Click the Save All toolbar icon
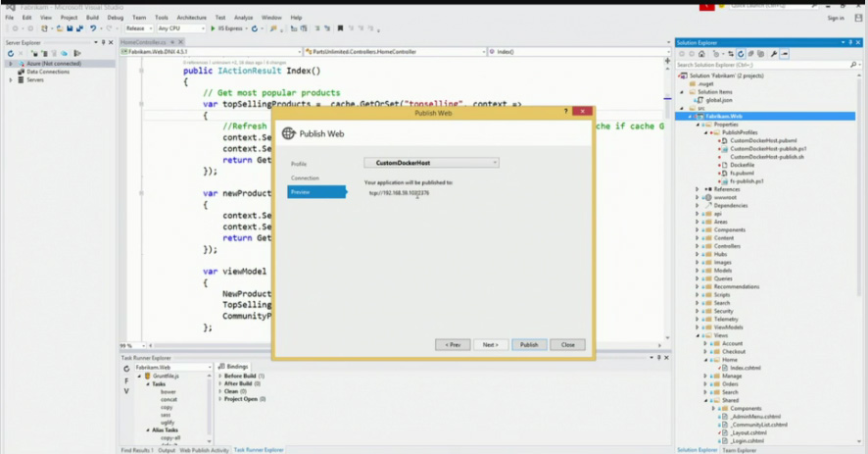 coord(78,28)
